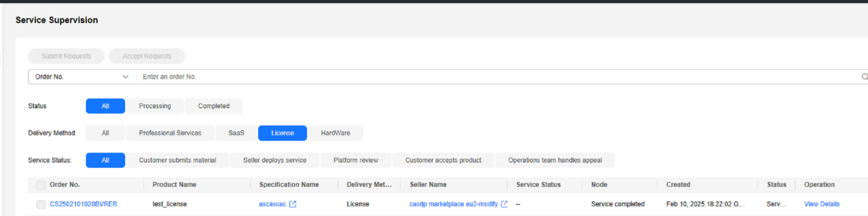Select the Processing status filter
Viewport: 868px width, 216px height.
click(x=155, y=106)
